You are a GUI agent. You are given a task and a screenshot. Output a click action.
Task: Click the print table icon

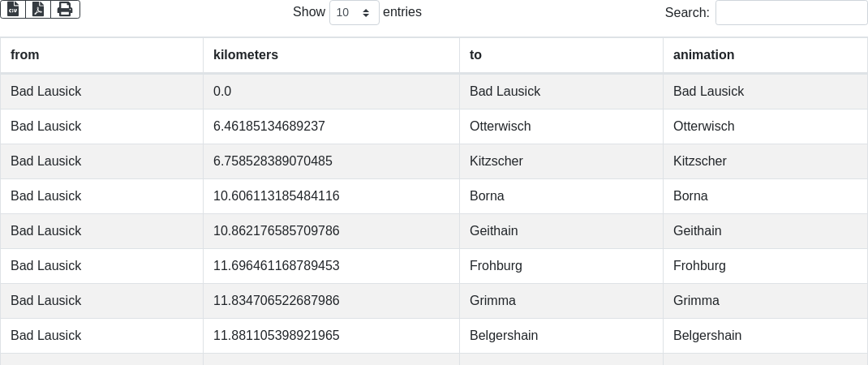pyautogui.click(x=65, y=9)
